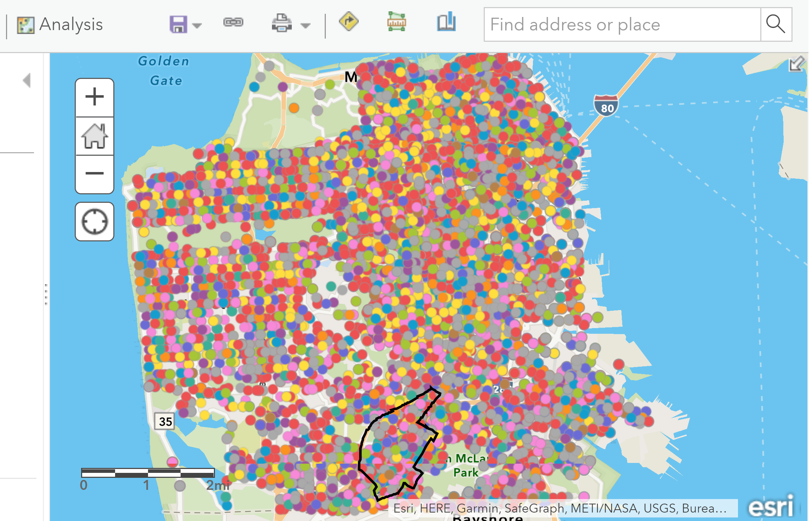Go to default extent home button

pos(95,136)
